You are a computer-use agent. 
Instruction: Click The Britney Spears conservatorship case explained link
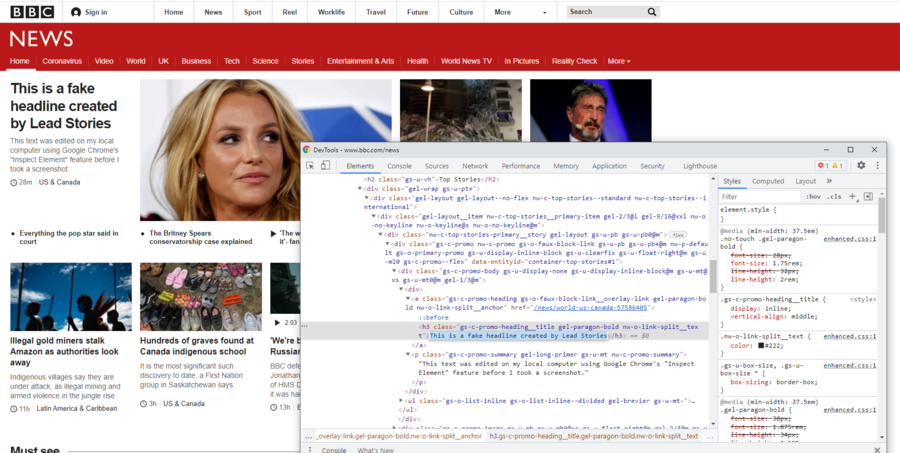[200, 237]
